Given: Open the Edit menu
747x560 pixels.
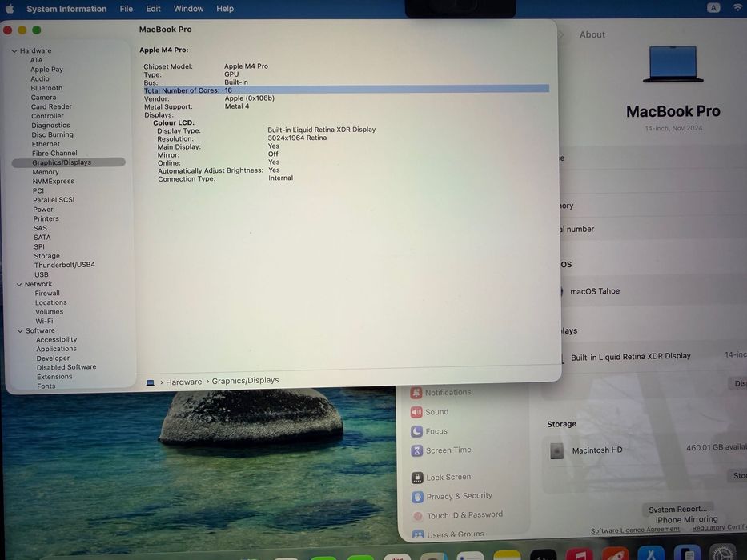Looking at the screenshot, I should pos(153,9).
